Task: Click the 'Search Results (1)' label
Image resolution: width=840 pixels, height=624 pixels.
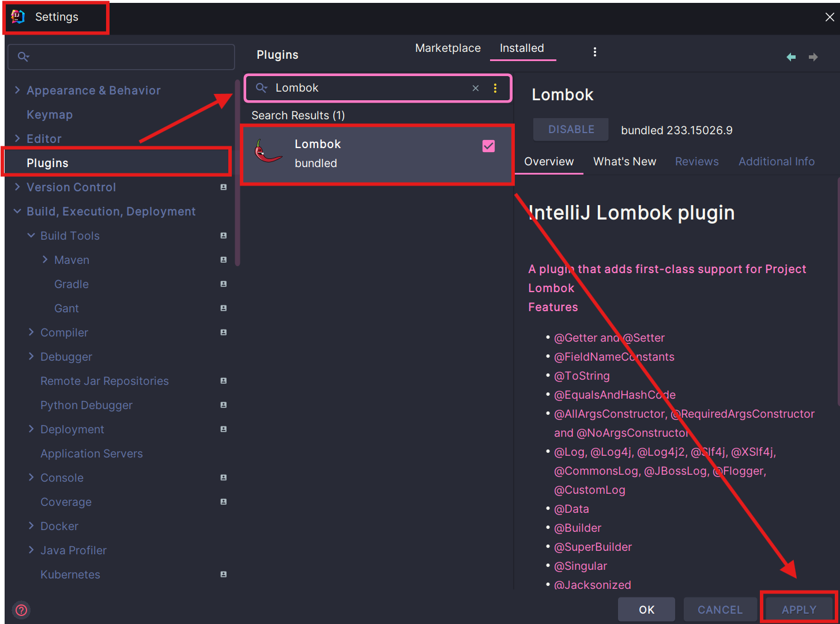Action: (298, 115)
